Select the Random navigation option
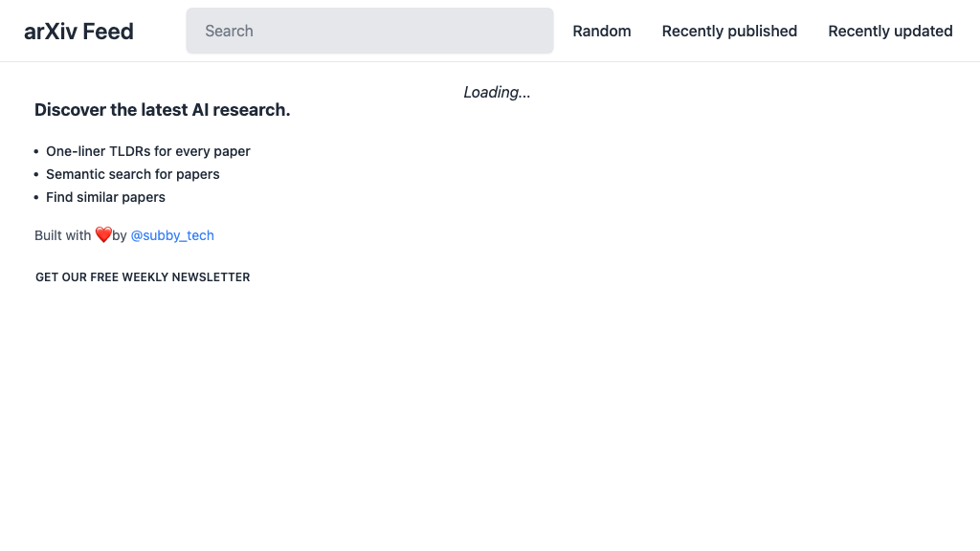This screenshot has width=980, height=551. [601, 31]
